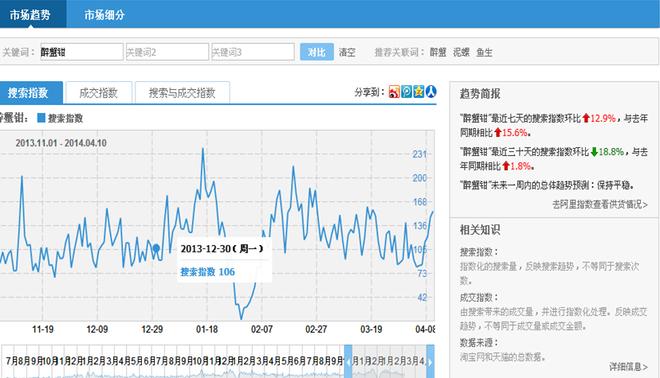This screenshot has width=660, height=378.
Task: Choose recommended keyword 鱼生
Action: click(484, 52)
